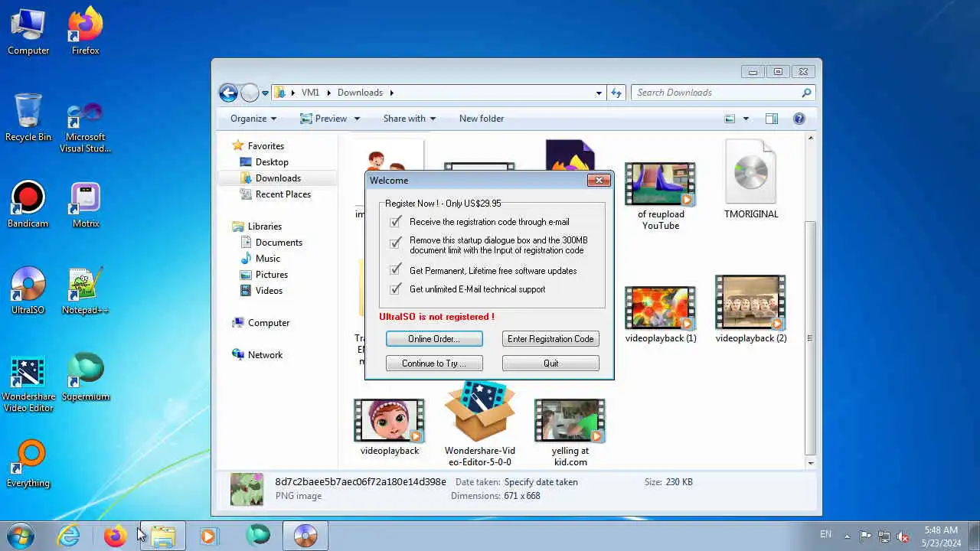Select the Recycle Bin desktop icon
980x551 pixels.
28,118
